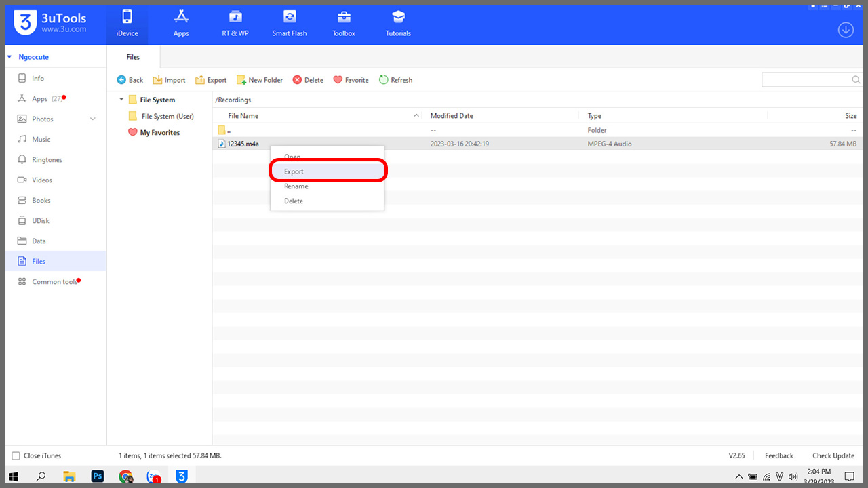Click the Export toolbar button
This screenshot has height=488, width=868.
click(x=211, y=80)
